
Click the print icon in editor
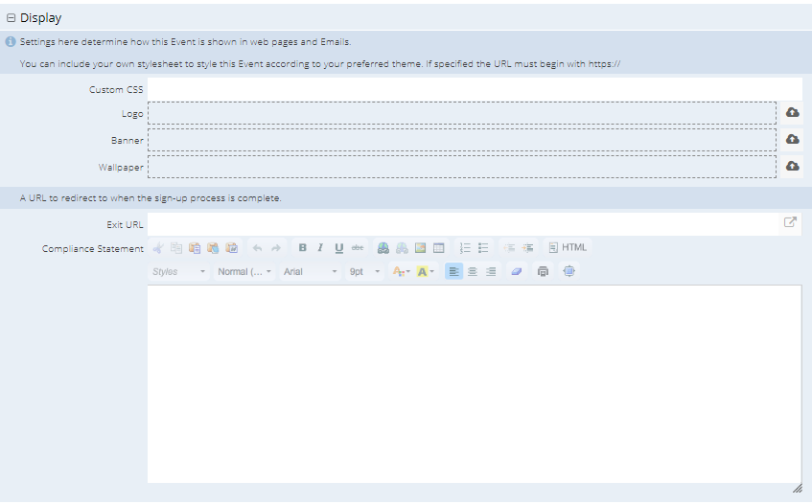pos(544,272)
